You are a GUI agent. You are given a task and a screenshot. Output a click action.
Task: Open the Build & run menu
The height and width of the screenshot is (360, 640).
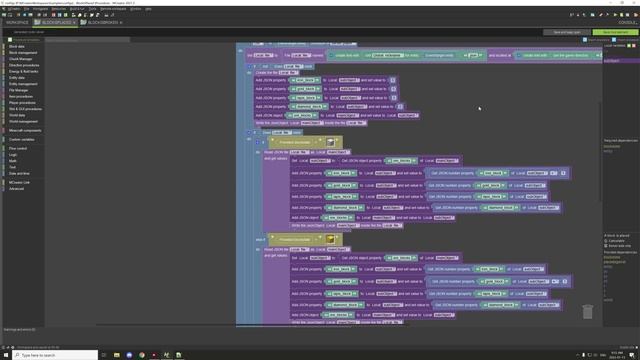coord(77,9)
